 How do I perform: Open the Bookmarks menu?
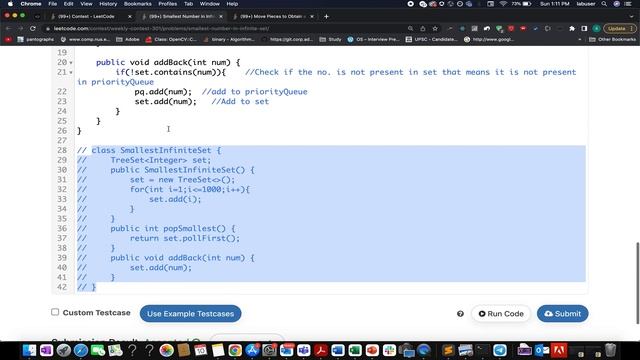coord(138,4)
